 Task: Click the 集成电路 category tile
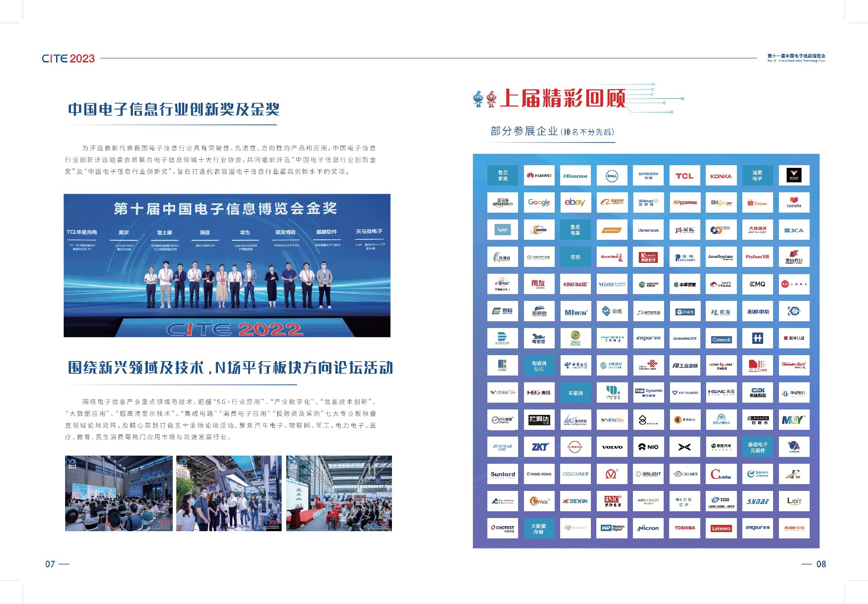tap(576, 230)
